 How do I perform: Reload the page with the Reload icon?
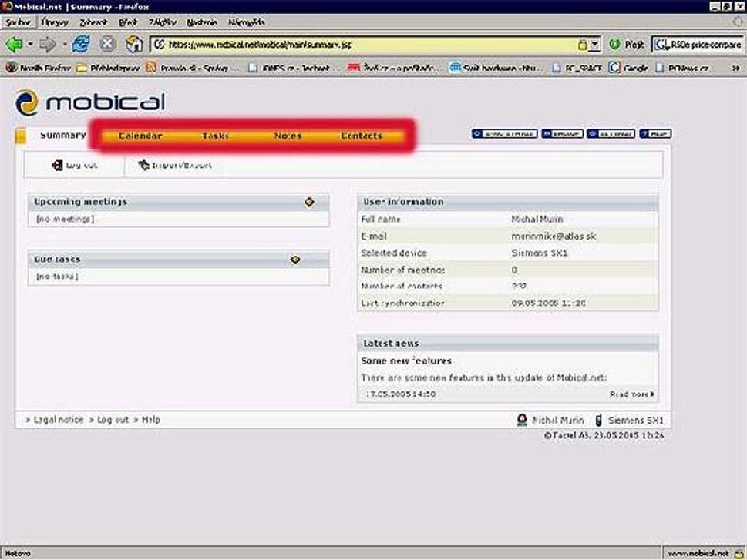(81, 44)
